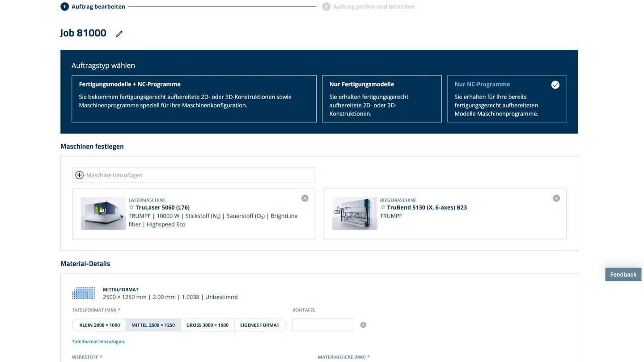
Task: Click the plus icon to add a machine
Action: (80, 175)
